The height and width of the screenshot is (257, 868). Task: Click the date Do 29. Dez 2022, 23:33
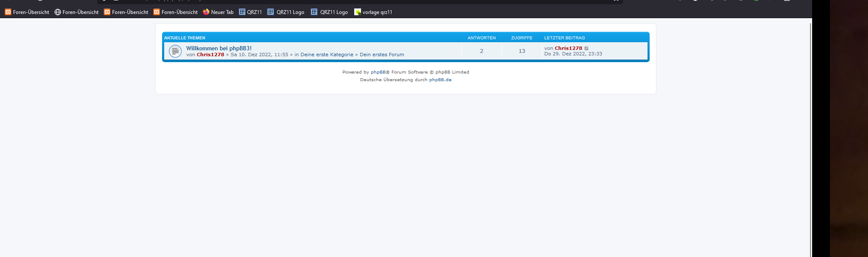(573, 54)
